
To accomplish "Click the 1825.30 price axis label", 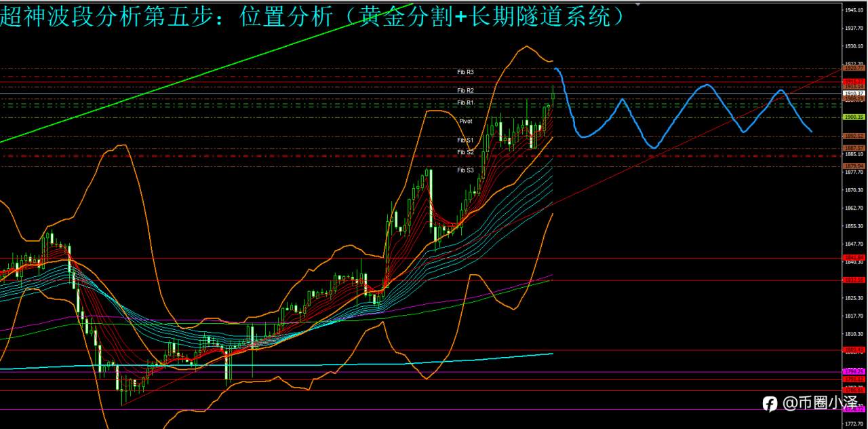I will [854, 298].
